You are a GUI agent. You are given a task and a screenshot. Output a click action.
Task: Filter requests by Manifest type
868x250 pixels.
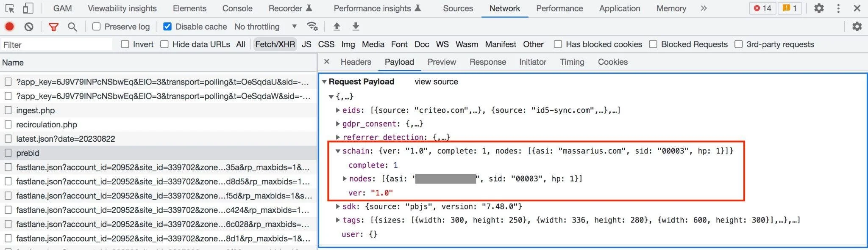[501, 44]
